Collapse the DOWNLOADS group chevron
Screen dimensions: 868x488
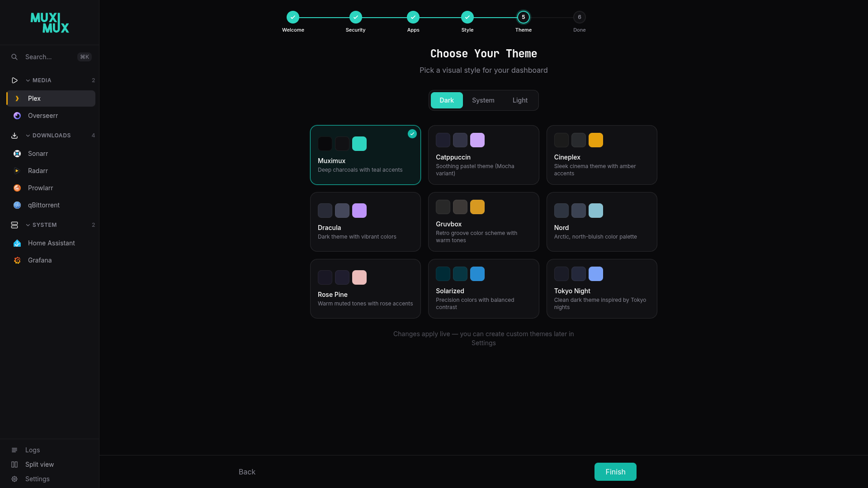[x=28, y=136]
